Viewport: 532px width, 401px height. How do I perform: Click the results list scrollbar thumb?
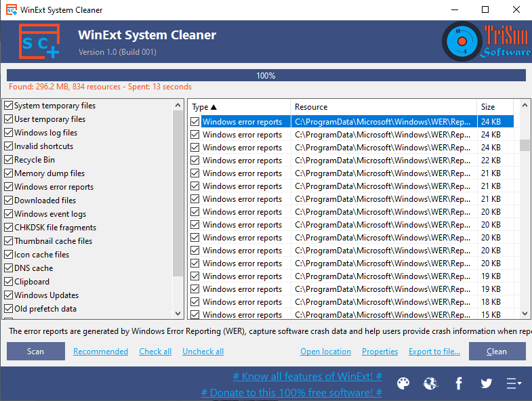tap(525, 145)
